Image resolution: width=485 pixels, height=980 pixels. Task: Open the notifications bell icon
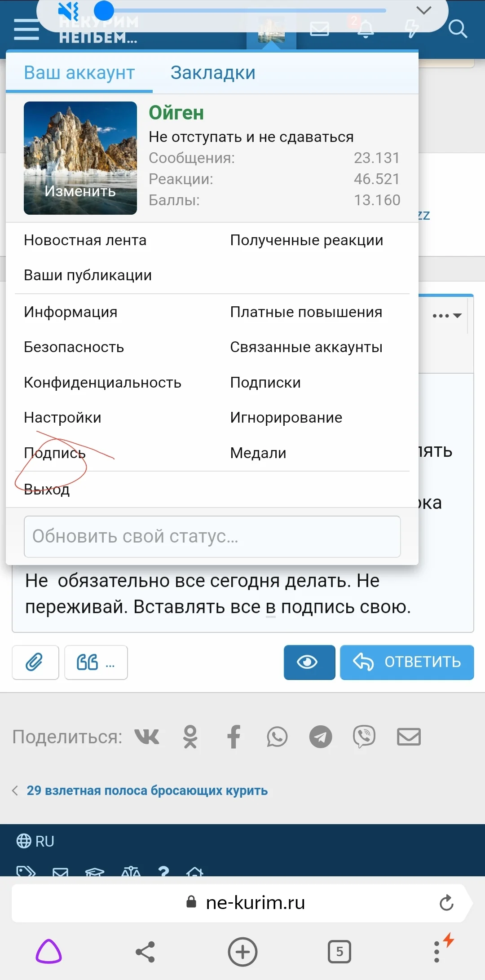[x=365, y=29]
